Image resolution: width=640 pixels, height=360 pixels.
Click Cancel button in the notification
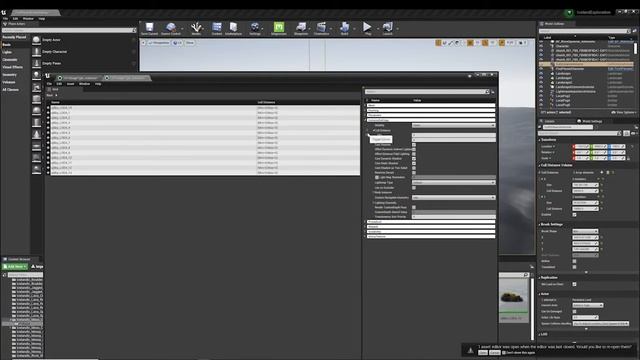495,353
